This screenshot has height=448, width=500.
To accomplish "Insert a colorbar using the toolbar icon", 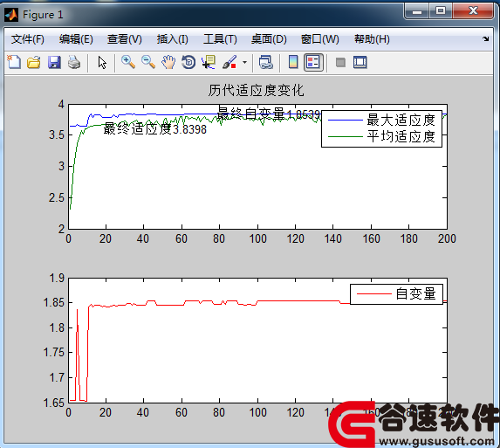I will (x=293, y=62).
